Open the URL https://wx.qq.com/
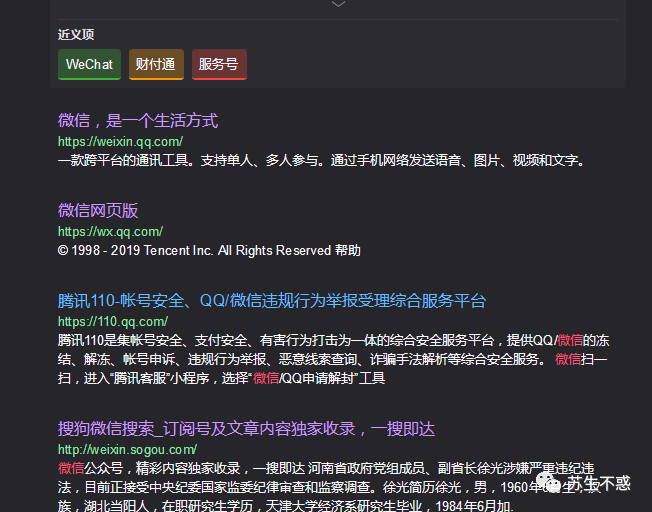The image size is (652, 512). 110,232
